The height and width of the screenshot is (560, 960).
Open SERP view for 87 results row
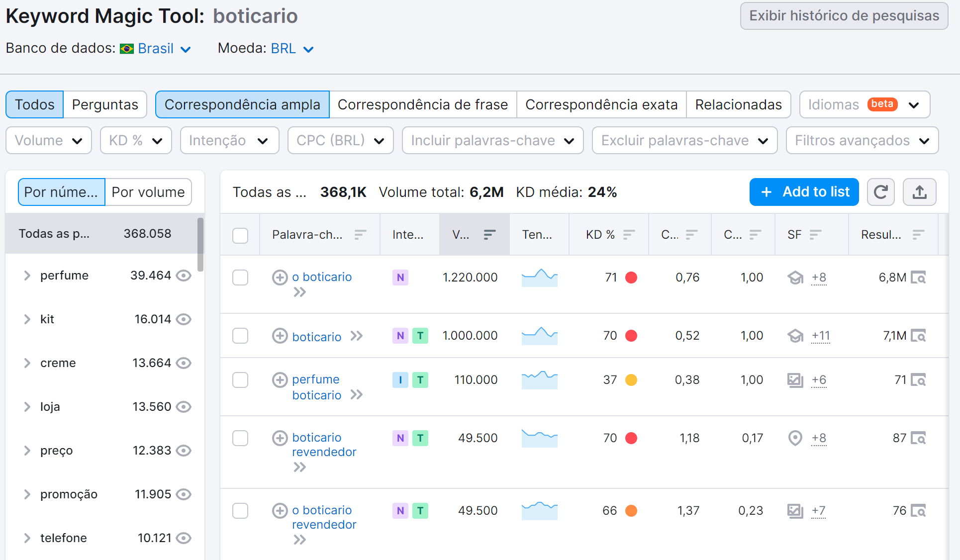(x=918, y=439)
